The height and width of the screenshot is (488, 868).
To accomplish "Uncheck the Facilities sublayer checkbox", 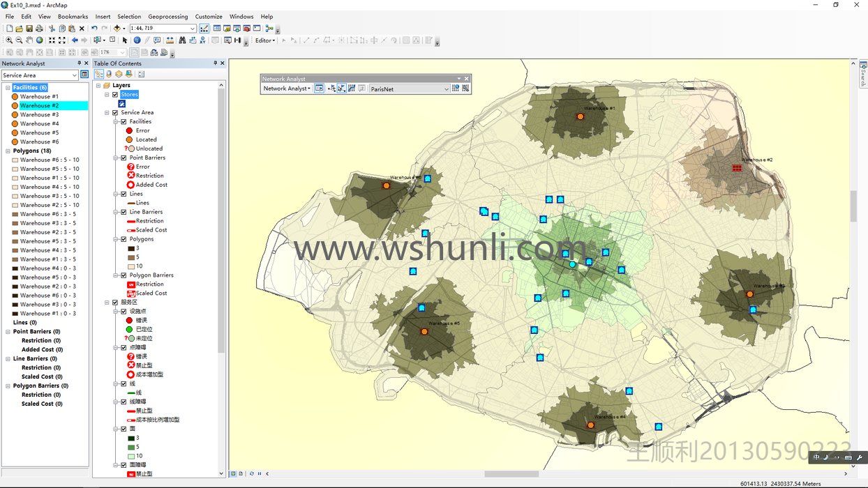I will tap(124, 122).
